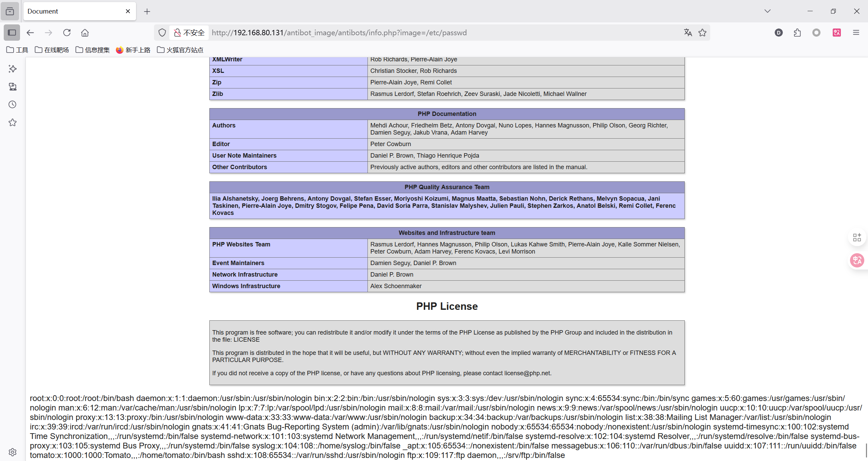Expand the list all tabs chevron
868x461 pixels.
768,11
